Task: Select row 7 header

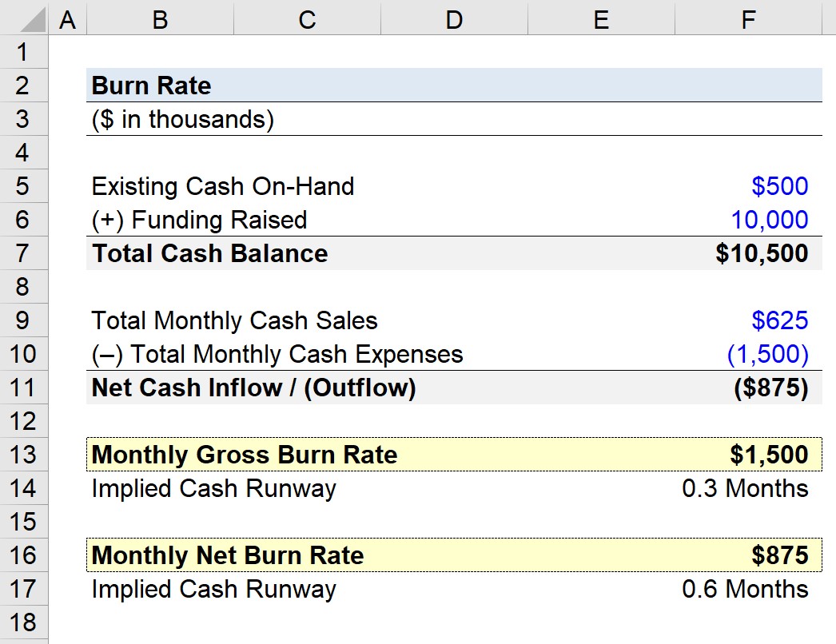Action: tap(24, 253)
